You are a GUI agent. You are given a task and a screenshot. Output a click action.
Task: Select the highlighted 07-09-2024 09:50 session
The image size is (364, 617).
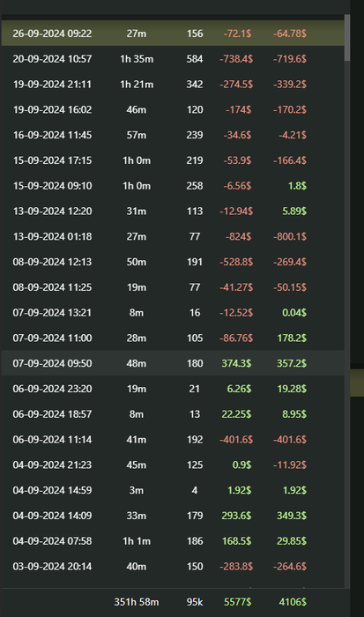pyautogui.click(x=173, y=363)
